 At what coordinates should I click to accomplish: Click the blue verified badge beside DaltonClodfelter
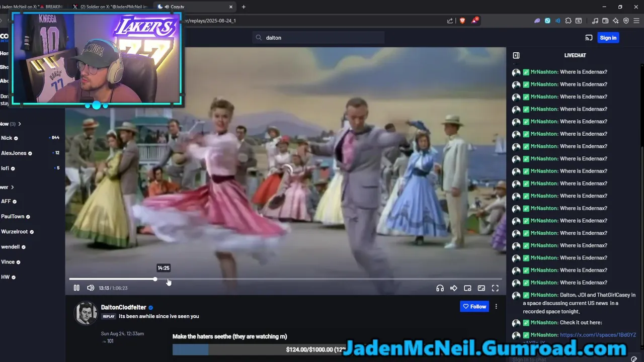click(x=151, y=307)
